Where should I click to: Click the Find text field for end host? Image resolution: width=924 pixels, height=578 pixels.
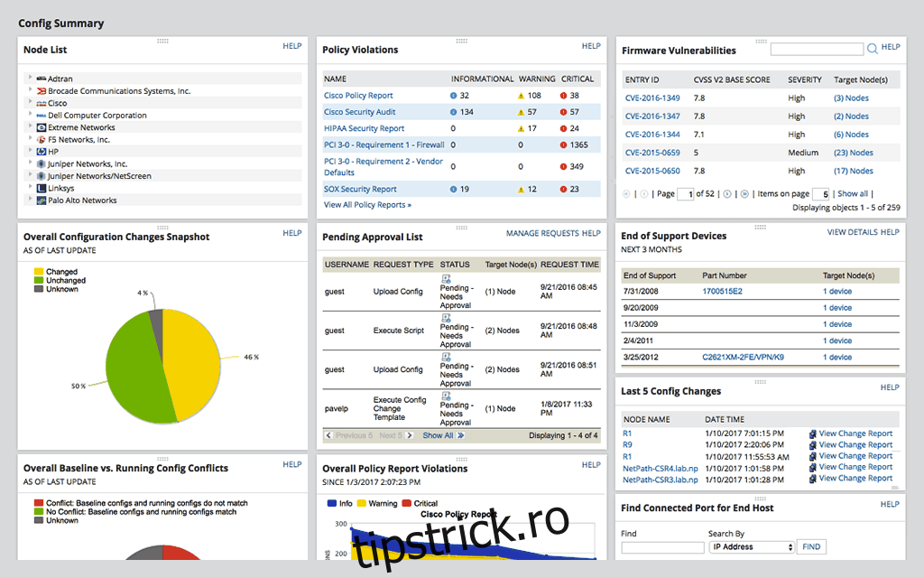click(662, 547)
